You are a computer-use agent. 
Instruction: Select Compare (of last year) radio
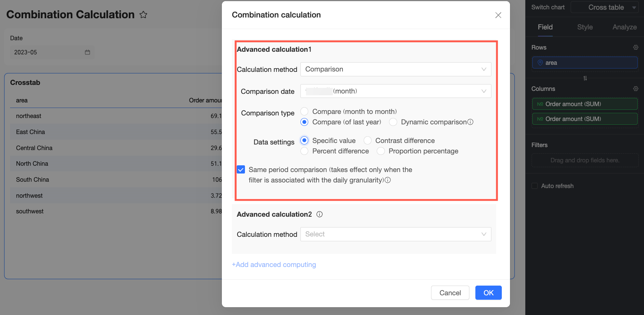[x=305, y=122]
